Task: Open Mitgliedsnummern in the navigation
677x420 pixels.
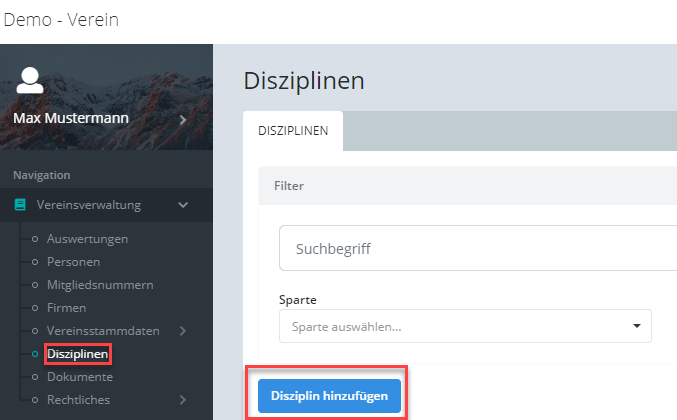Action: click(100, 285)
